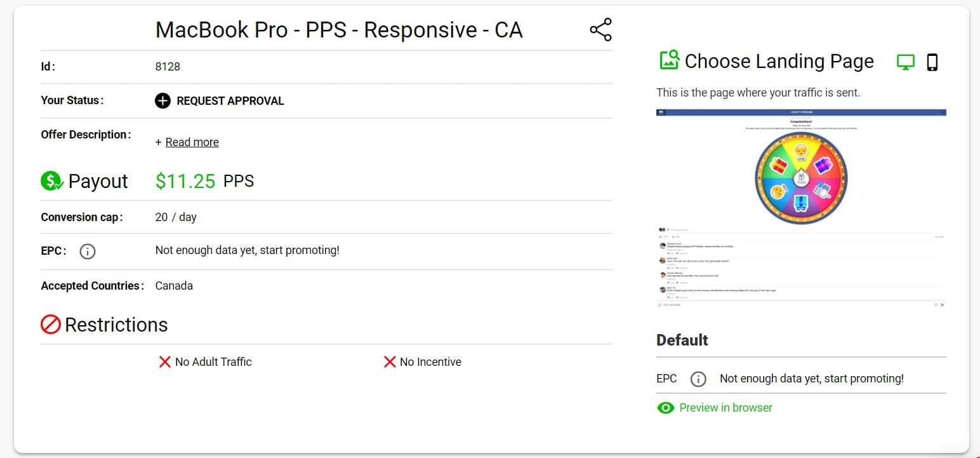Click the red X beside No Adult Traffic

pyautogui.click(x=164, y=361)
